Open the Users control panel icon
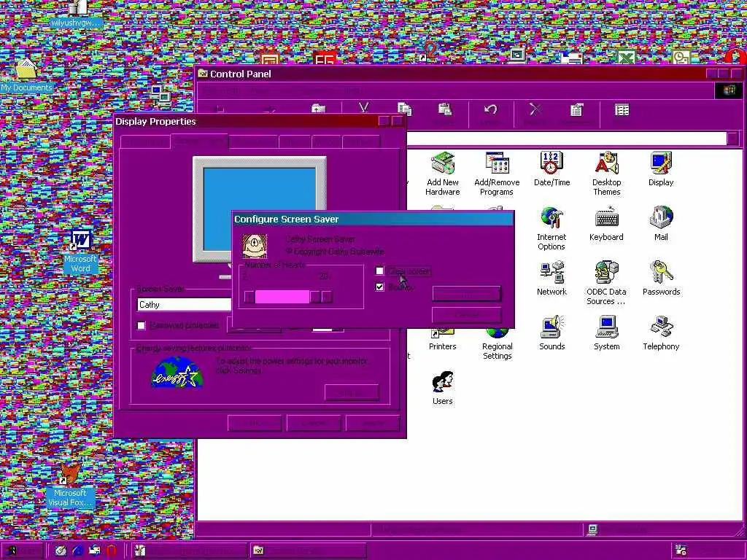The height and width of the screenshot is (560, 747). pyautogui.click(x=443, y=388)
